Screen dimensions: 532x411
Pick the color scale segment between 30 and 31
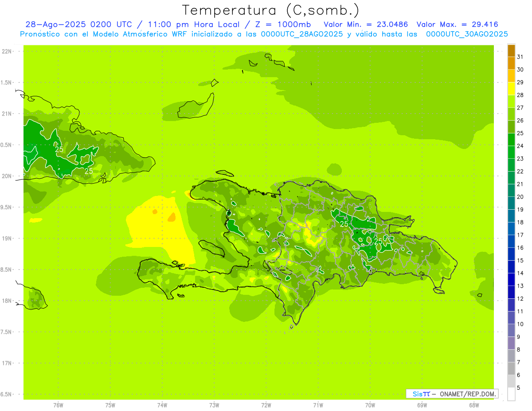click(x=511, y=63)
